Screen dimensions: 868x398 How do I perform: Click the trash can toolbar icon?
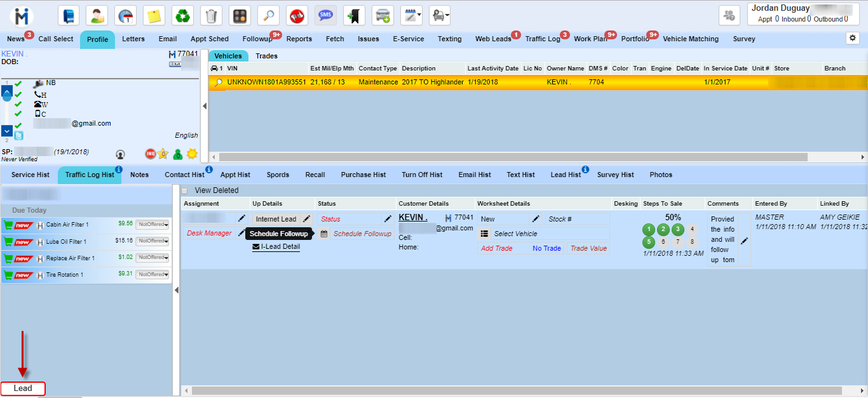point(211,16)
